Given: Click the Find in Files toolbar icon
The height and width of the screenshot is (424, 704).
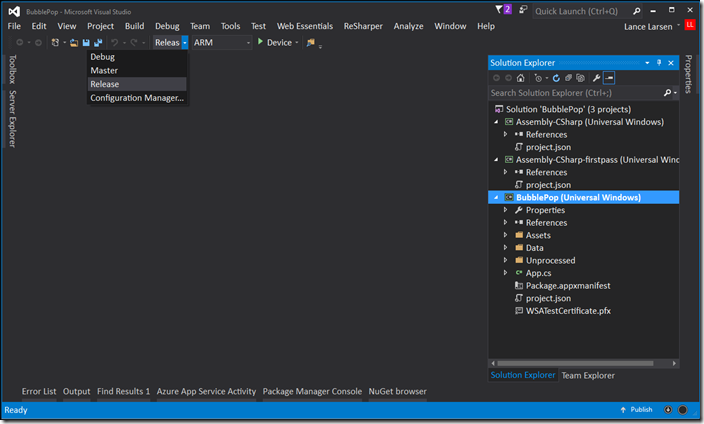Looking at the screenshot, I should [x=311, y=43].
